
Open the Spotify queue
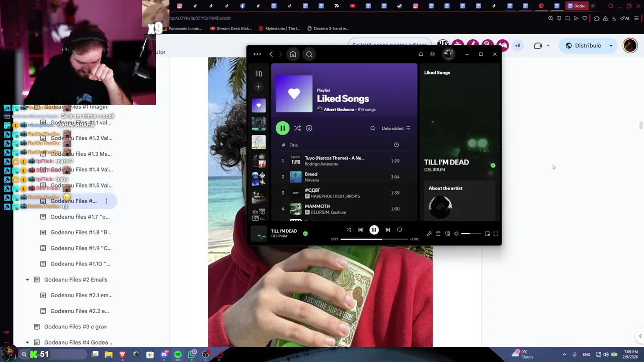(x=438, y=234)
